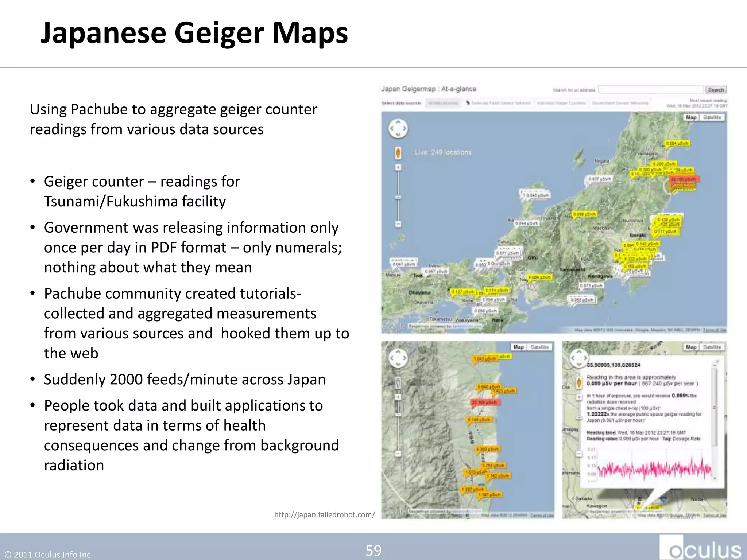Close the reading info popup

click(717, 362)
